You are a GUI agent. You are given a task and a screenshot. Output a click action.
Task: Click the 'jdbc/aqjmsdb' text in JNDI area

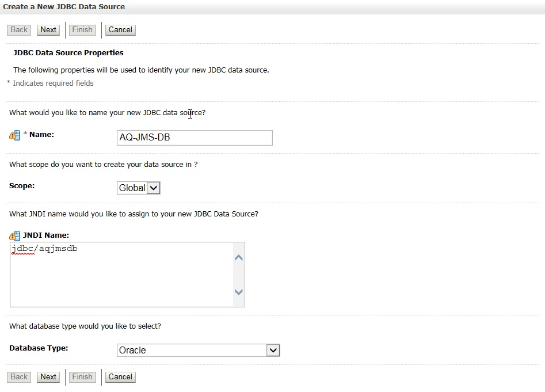tap(44, 249)
